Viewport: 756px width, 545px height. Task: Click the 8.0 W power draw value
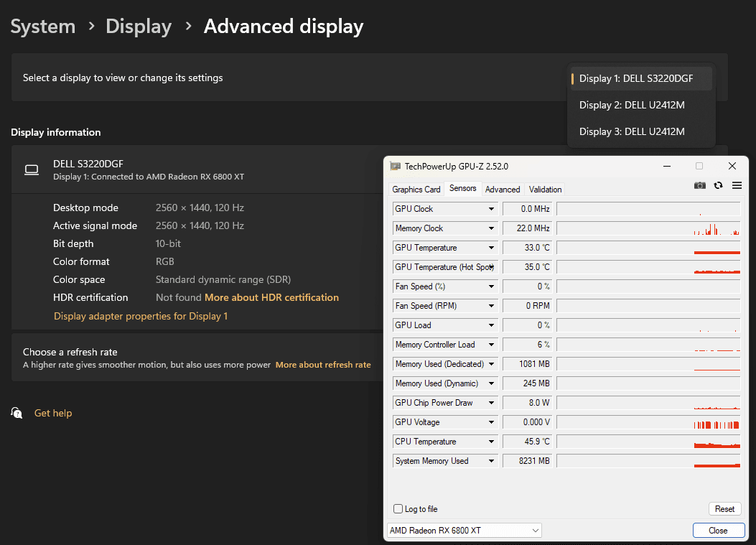[x=528, y=403]
